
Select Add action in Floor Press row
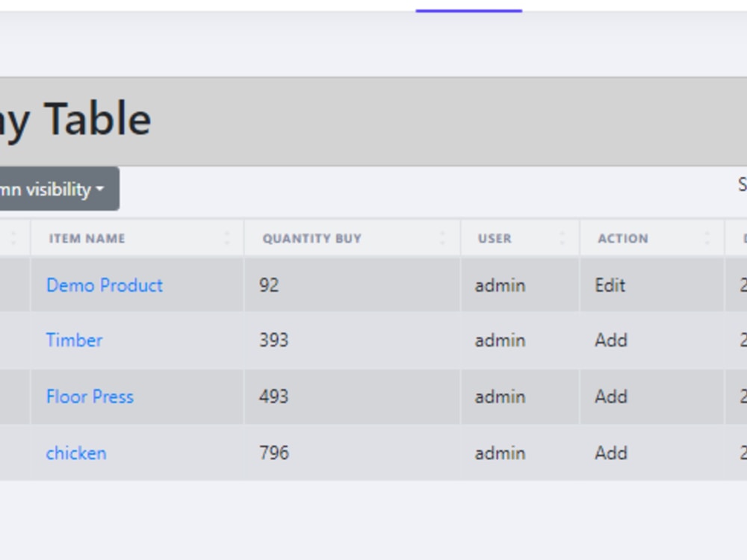click(611, 396)
